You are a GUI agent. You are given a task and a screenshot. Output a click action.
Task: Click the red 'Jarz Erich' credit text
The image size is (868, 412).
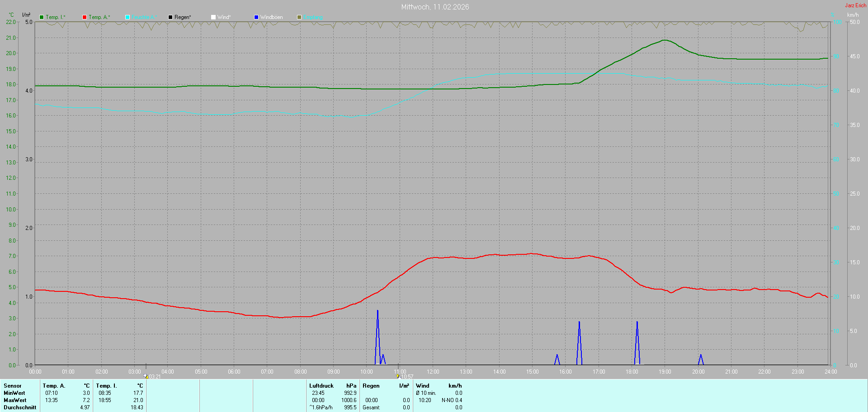click(856, 5)
